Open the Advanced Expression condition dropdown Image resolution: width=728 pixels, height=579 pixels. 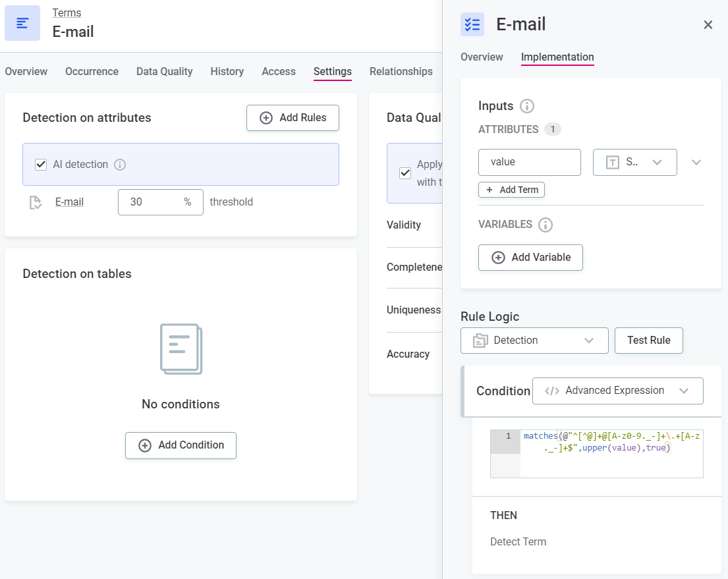point(617,391)
